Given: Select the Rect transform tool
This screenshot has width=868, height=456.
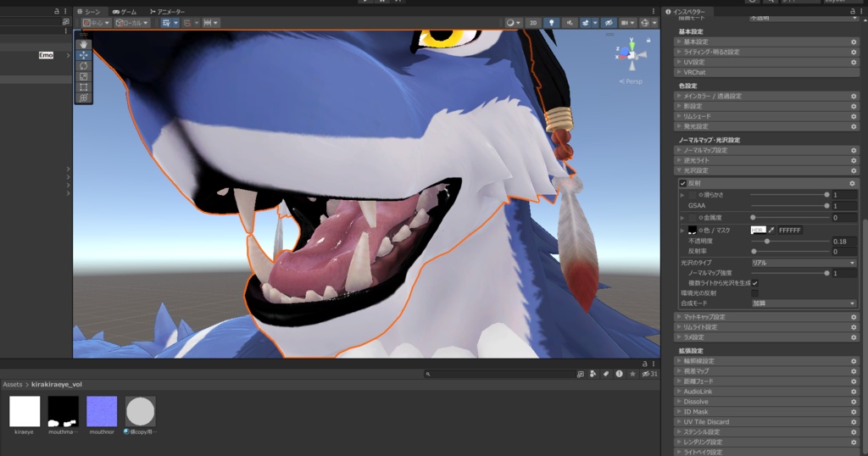Looking at the screenshot, I should (84, 87).
